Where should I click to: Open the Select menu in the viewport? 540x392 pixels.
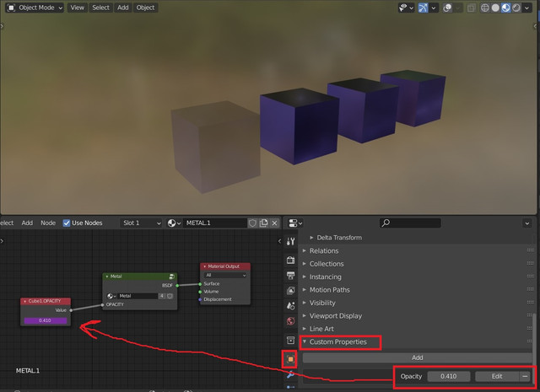(x=100, y=8)
